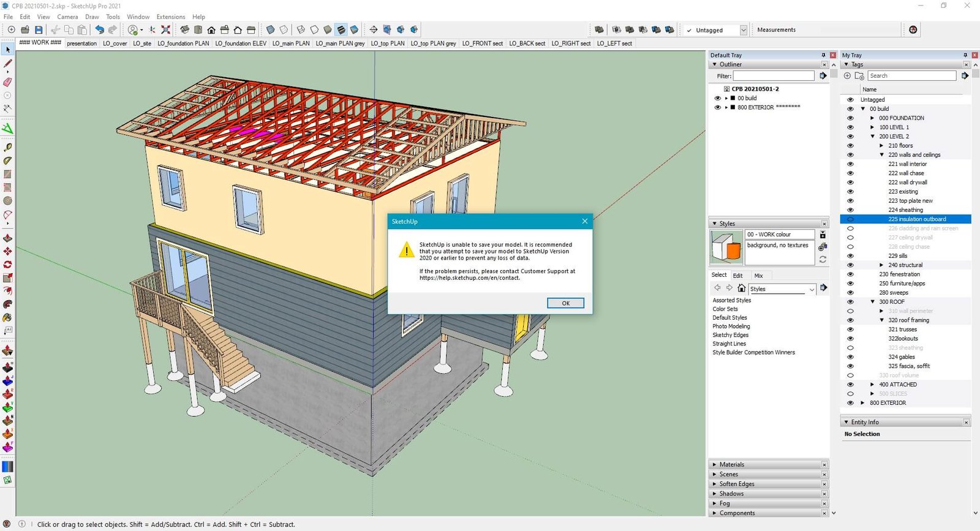Hide 00 build in Outliner
The width and height of the screenshot is (980, 531).
[x=717, y=98]
